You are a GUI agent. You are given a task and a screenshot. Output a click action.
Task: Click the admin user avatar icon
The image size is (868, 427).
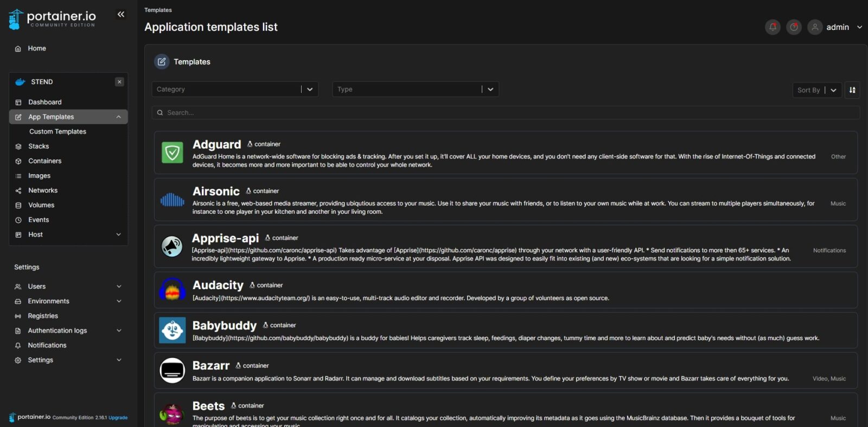click(x=815, y=27)
